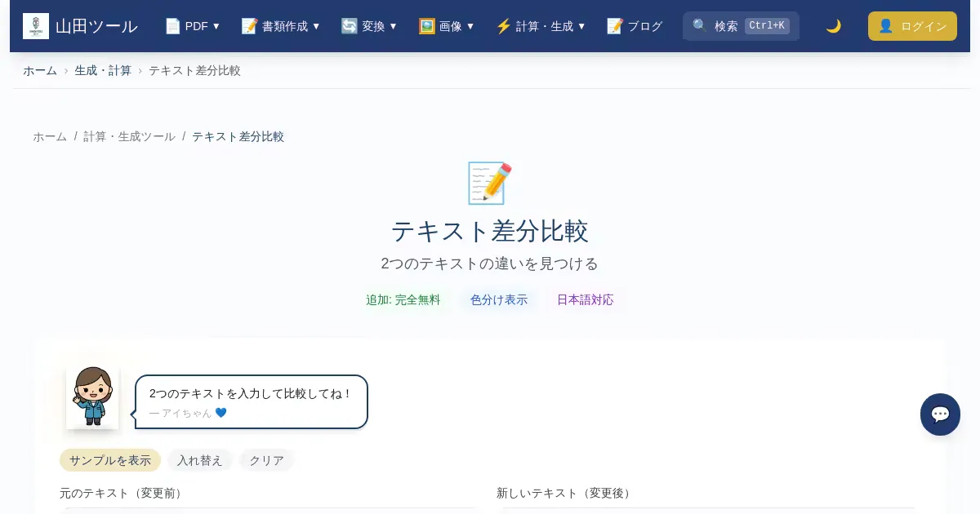
Task: Click the large memo pencil icon
Action: [x=489, y=183]
